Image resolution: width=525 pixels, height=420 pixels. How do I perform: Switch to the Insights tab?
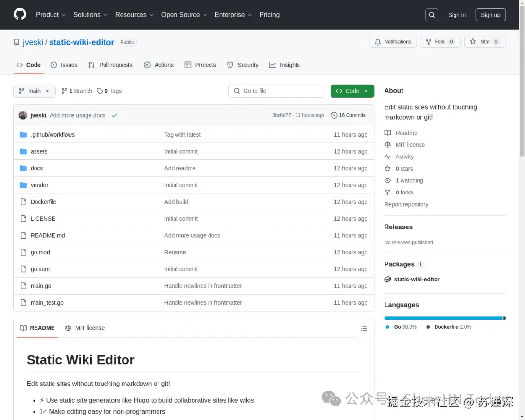[x=284, y=65]
